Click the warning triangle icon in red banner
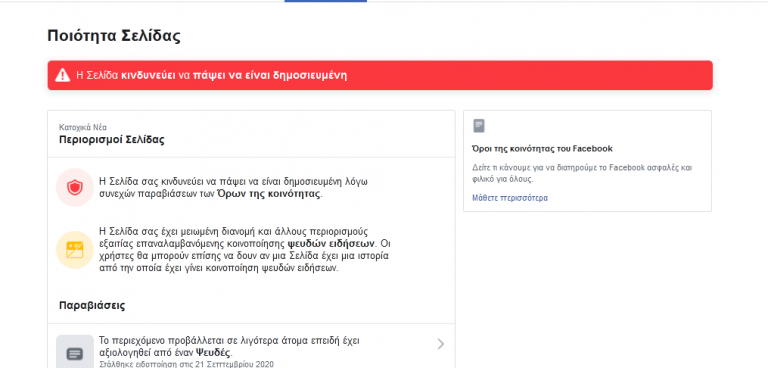Image resolution: width=768 pixels, height=368 pixels. tap(63, 75)
